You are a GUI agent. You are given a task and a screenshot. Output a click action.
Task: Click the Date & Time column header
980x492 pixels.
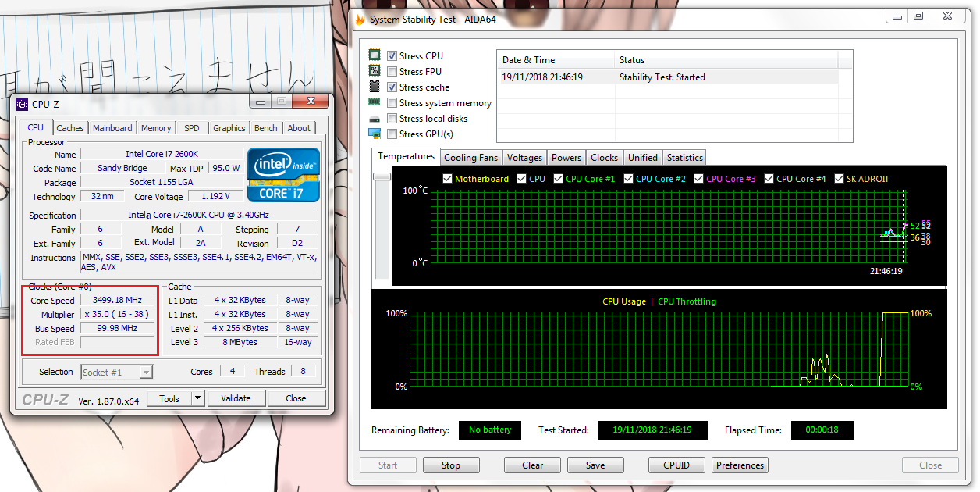[556, 60]
